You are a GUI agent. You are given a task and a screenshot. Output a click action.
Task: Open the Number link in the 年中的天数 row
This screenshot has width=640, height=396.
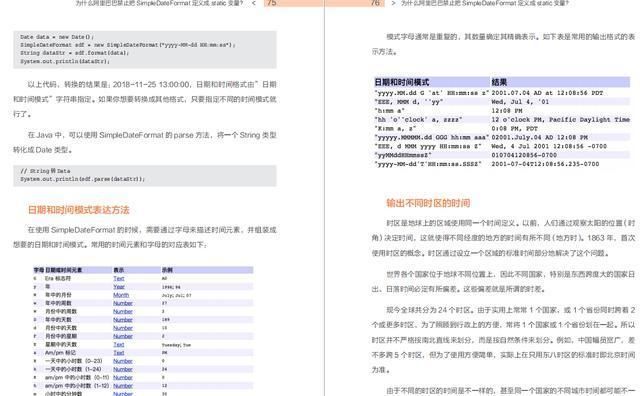[123, 320]
